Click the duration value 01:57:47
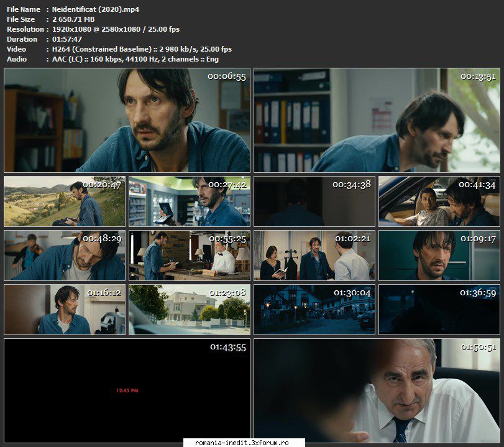The width and height of the screenshot is (504, 447). click(x=67, y=39)
